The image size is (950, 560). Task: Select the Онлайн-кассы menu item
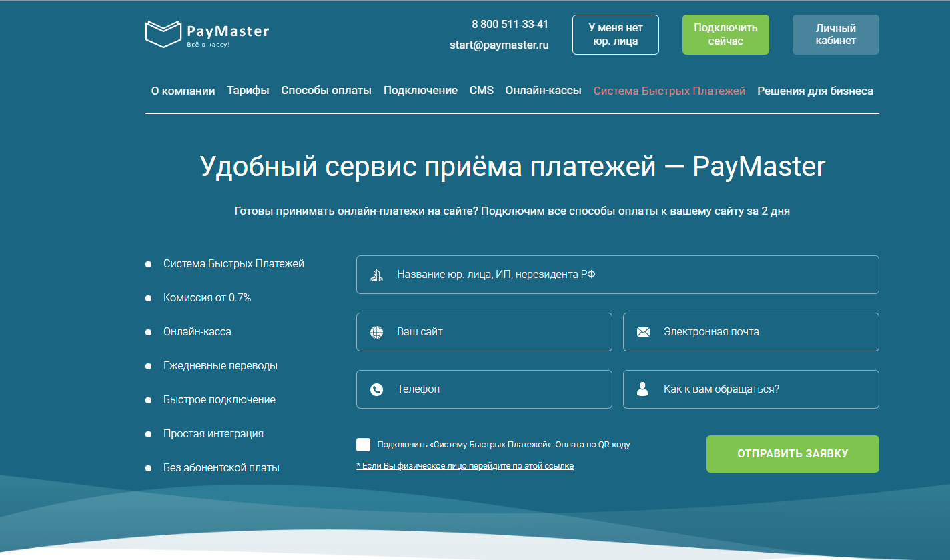[543, 91]
